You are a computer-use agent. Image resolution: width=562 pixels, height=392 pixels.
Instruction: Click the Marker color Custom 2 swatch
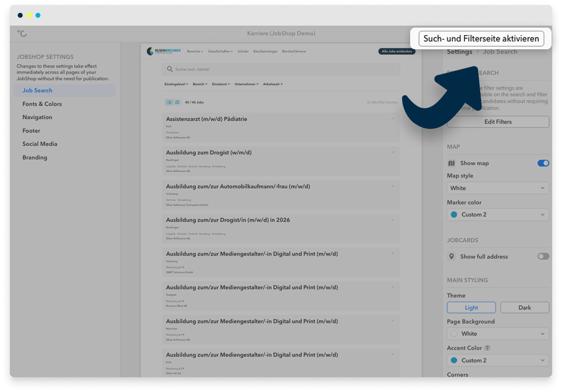(454, 214)
